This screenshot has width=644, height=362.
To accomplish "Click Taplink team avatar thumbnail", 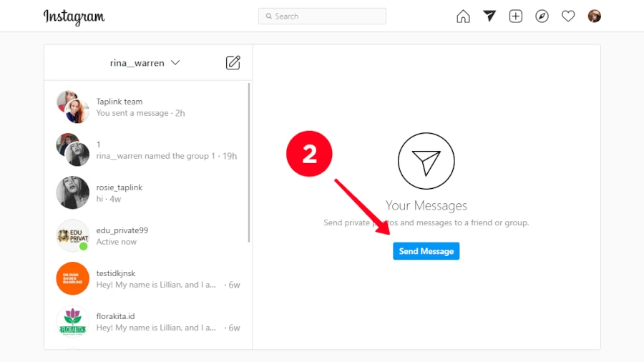I will [73, 107].
